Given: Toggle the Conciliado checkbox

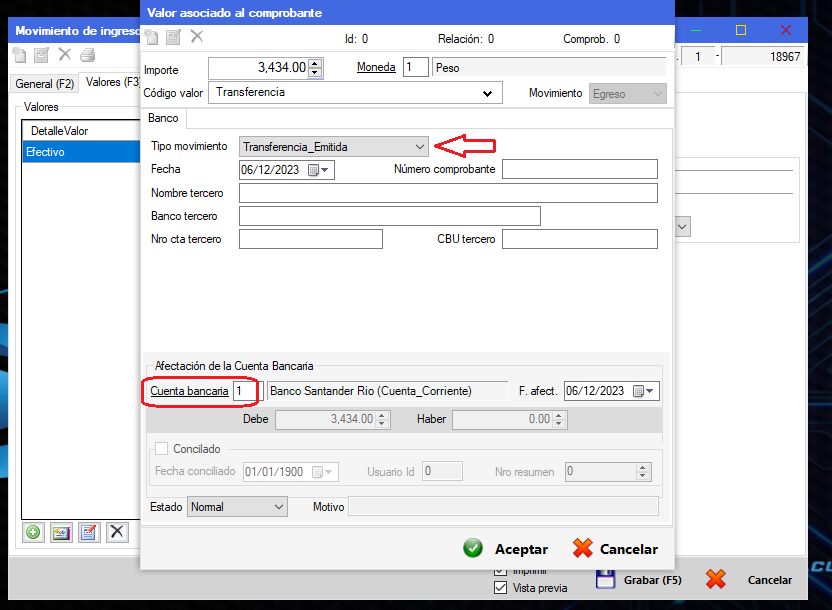Looking at the screenshot, I should coord(162,449).
